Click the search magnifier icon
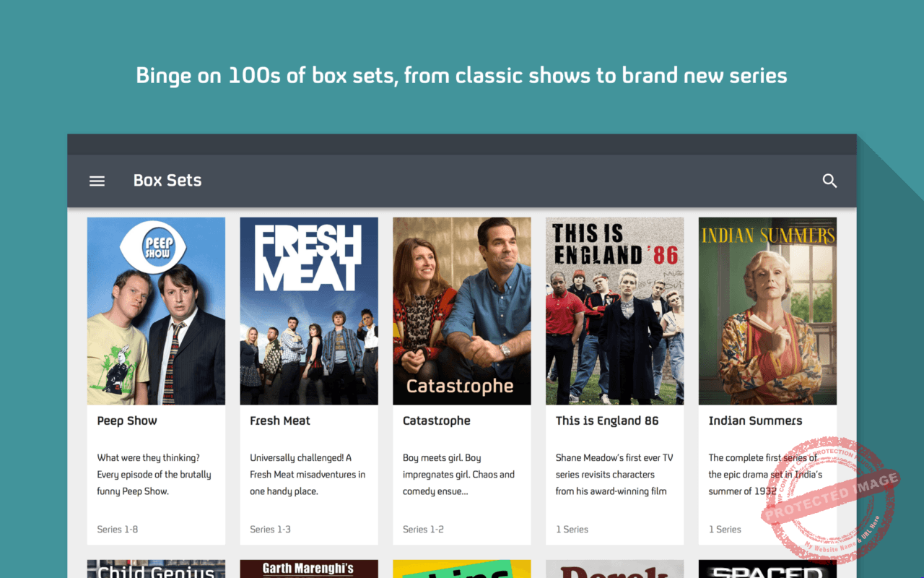The image size is (924, 578). pos(830,181)
